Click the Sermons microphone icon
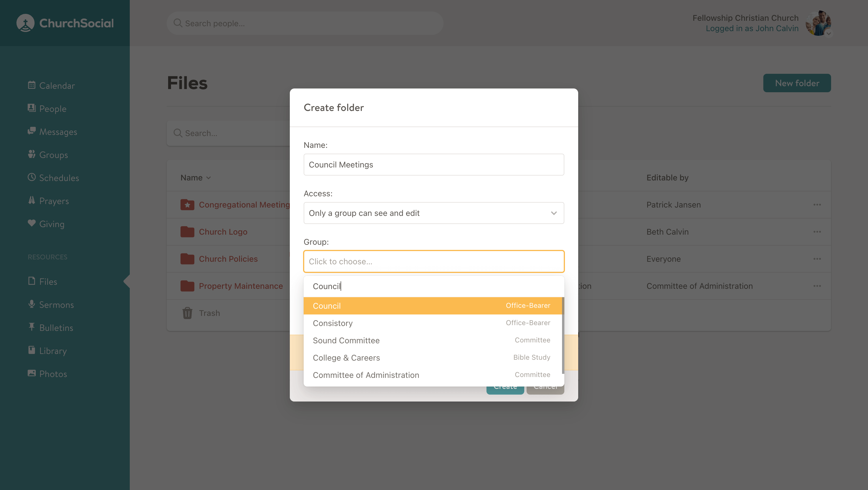The image size is (868, 490). [32, 304]
